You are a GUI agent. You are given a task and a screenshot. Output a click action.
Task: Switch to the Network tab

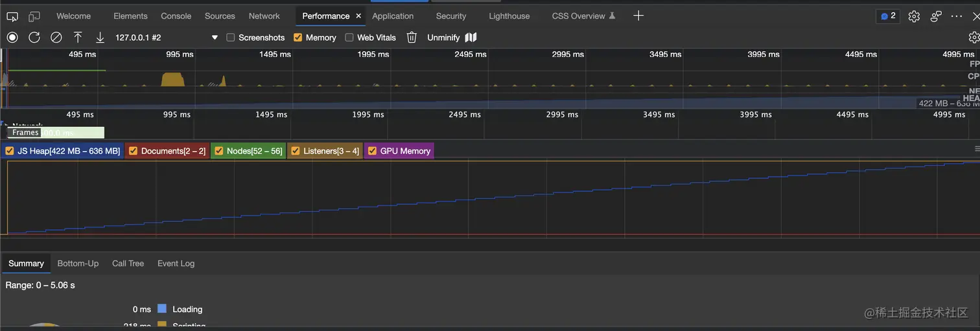(x=264, y=16)
